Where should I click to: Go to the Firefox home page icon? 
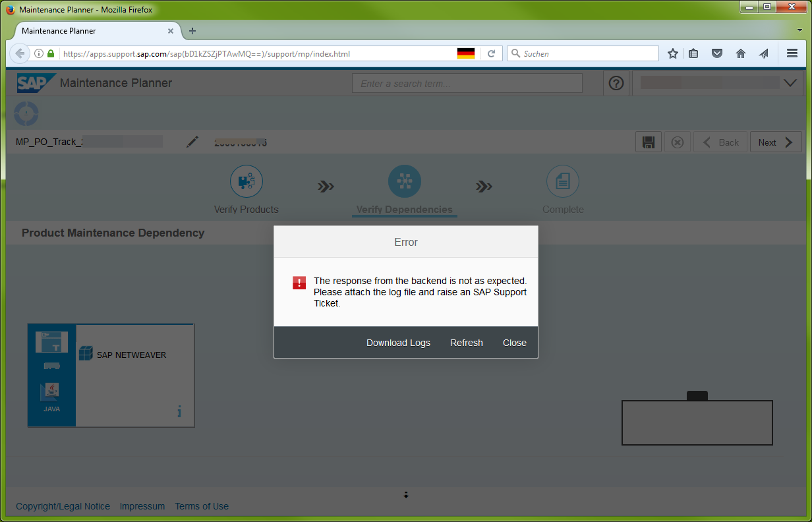pyautogui.click(x=741, y=53)
